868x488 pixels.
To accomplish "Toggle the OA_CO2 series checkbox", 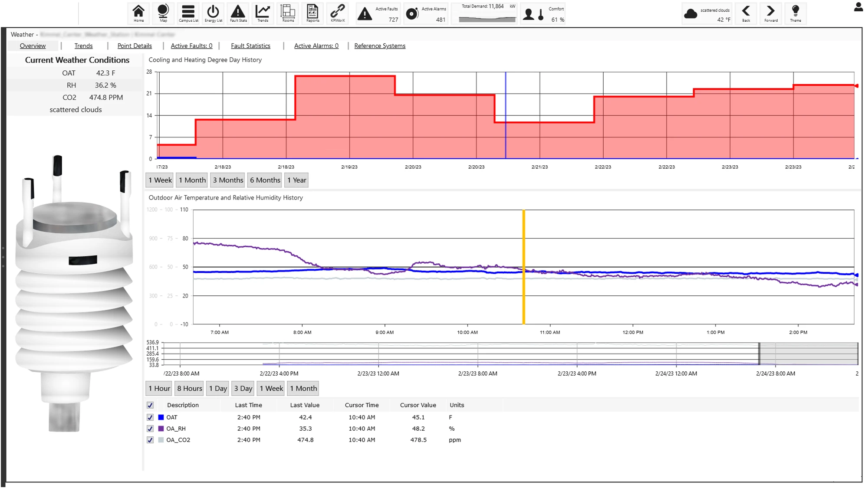I will coord(150,440).
